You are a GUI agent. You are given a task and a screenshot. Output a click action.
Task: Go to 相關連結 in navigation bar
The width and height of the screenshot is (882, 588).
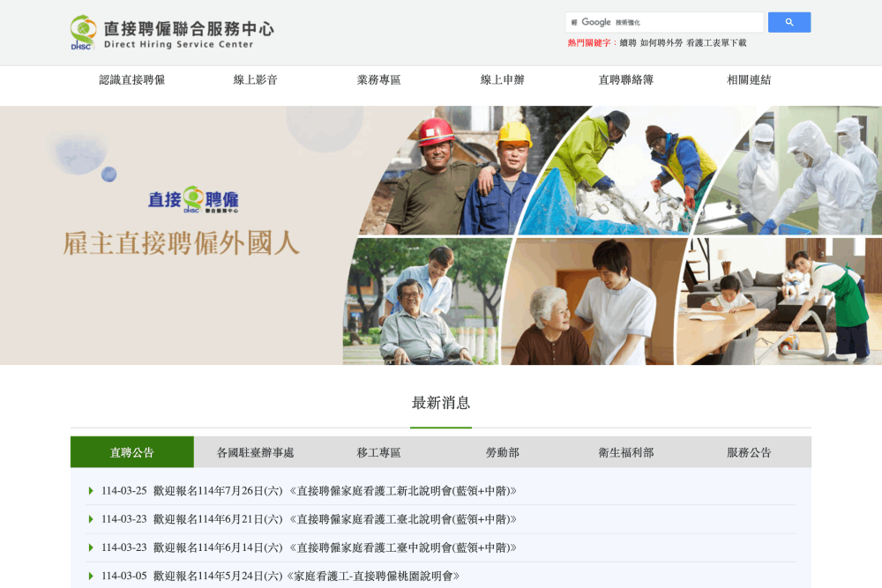click(x=749, y=80)
